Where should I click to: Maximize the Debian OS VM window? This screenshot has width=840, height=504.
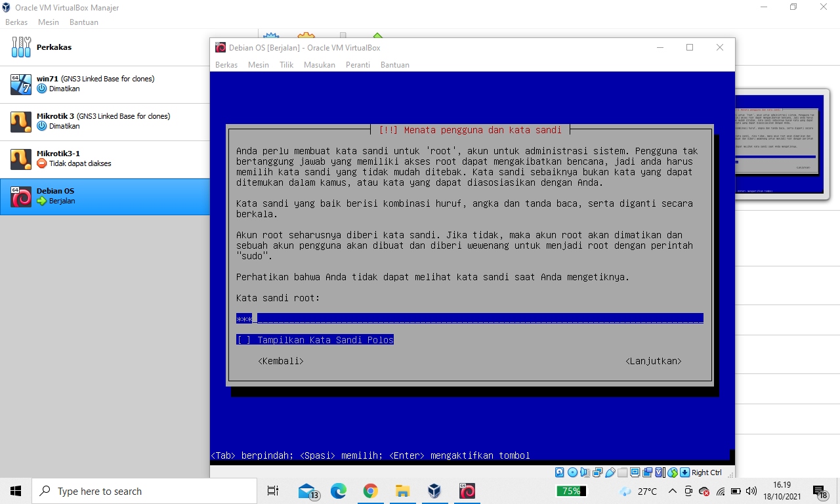coord(690,47)
